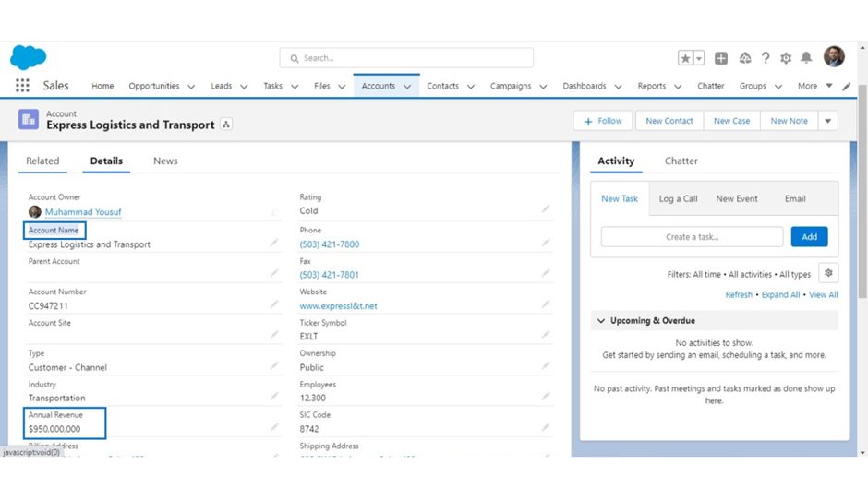This screenshot has height=488, width=868.
Task: Edit the Type field pencil
Action: pos(274,365)
